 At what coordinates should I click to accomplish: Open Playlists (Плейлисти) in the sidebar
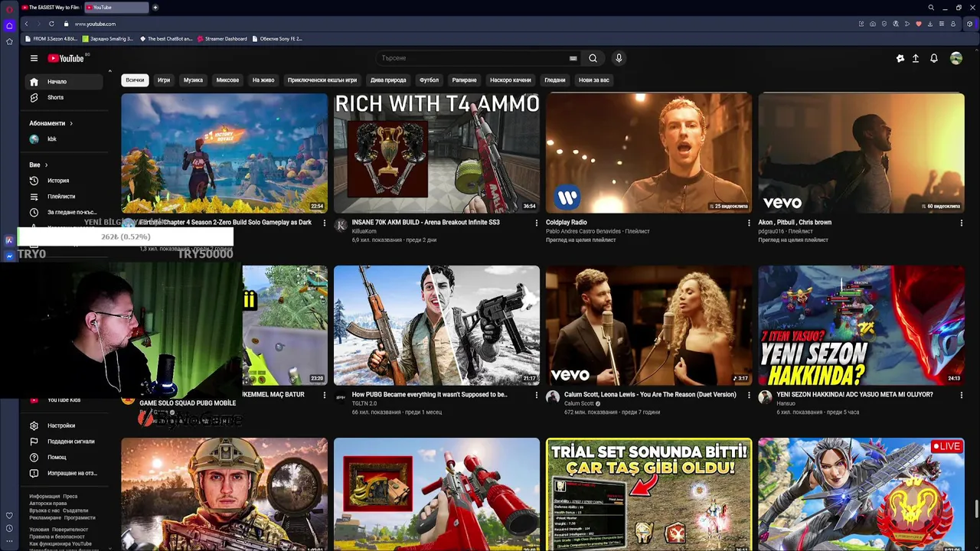coord(64,197)
